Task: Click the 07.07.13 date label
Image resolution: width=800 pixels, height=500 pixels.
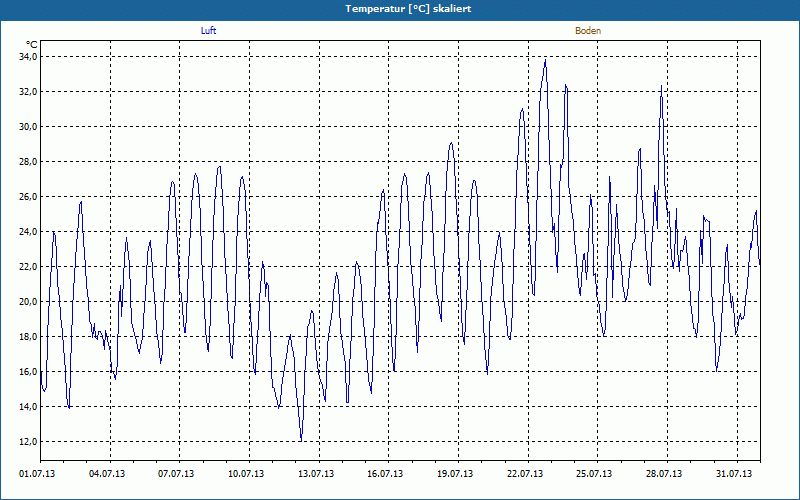Action: pos(176,474)
